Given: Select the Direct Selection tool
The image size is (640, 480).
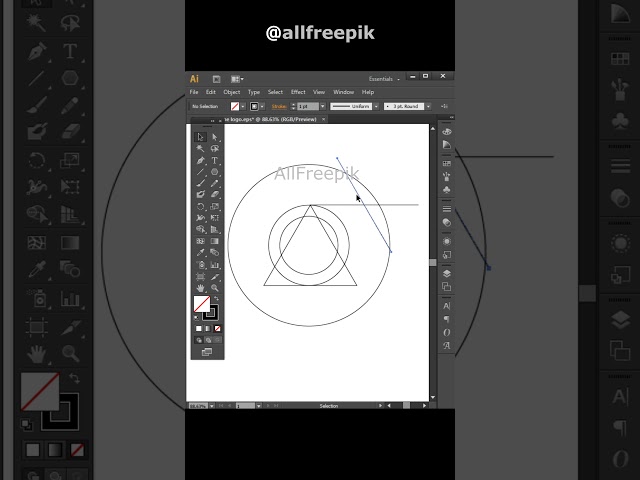Looking at the screenshot, I should click(x=215, y=137).
